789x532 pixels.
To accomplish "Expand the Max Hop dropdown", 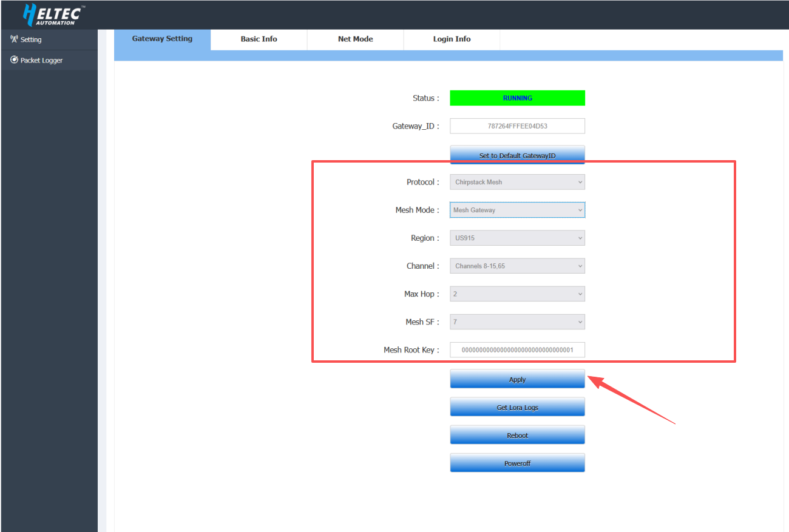I will (517, 294).
